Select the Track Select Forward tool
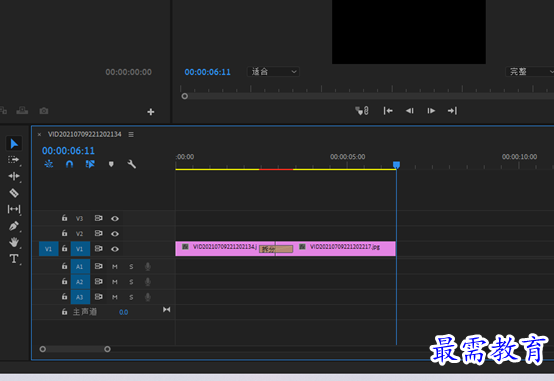The height and width of the screenshot is (381, 554). point(13,160)
